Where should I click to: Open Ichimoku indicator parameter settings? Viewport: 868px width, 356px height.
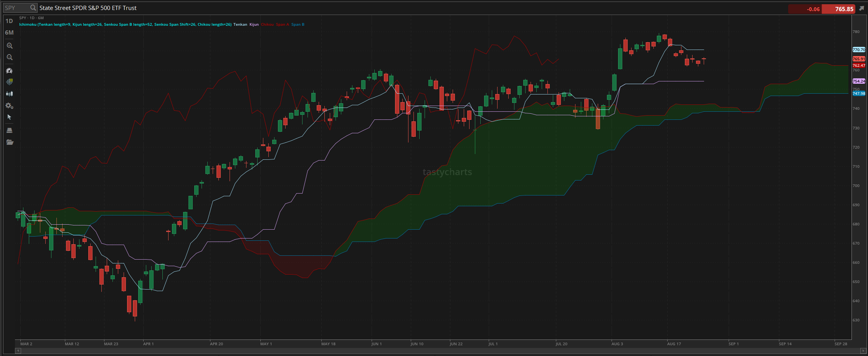point(126,25)
